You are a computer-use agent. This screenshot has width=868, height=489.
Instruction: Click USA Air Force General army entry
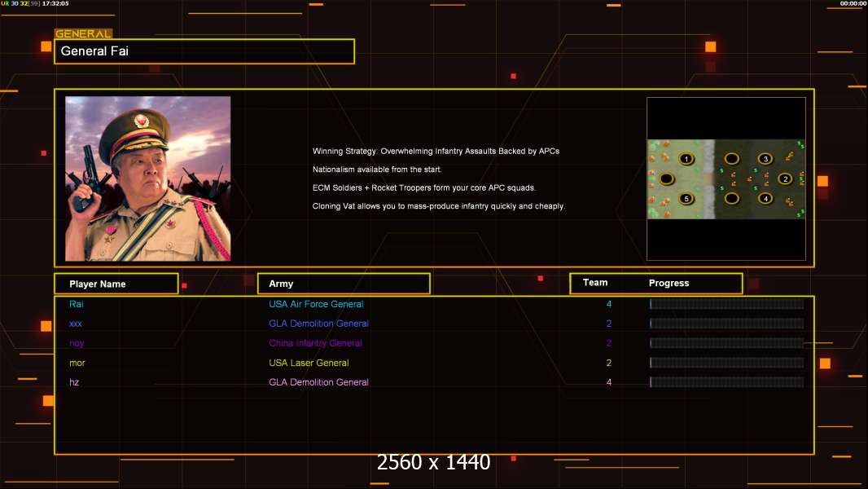pyautogui.click(x=316, y=304)
